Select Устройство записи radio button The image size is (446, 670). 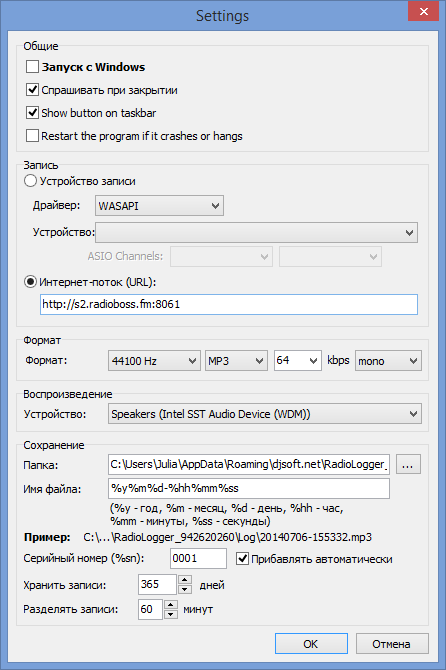tap(30, 181)
